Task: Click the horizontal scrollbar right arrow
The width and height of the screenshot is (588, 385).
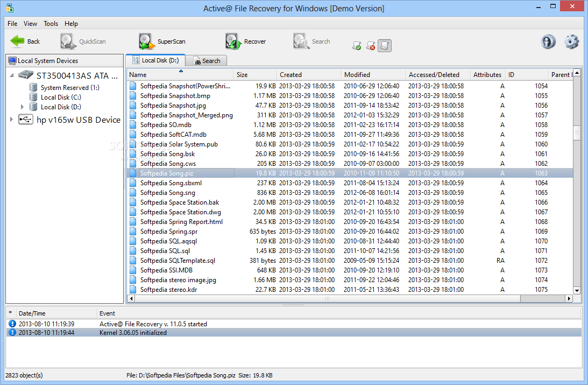Action: click(x=569, y=299)
